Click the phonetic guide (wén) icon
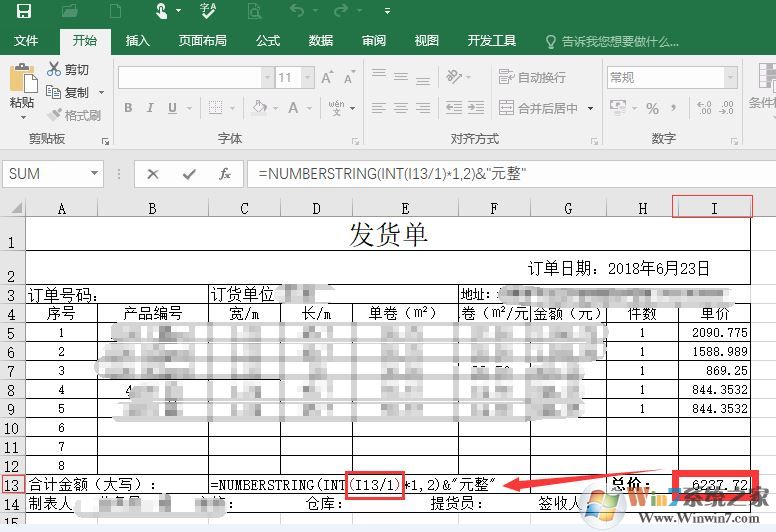 (337, 107)
